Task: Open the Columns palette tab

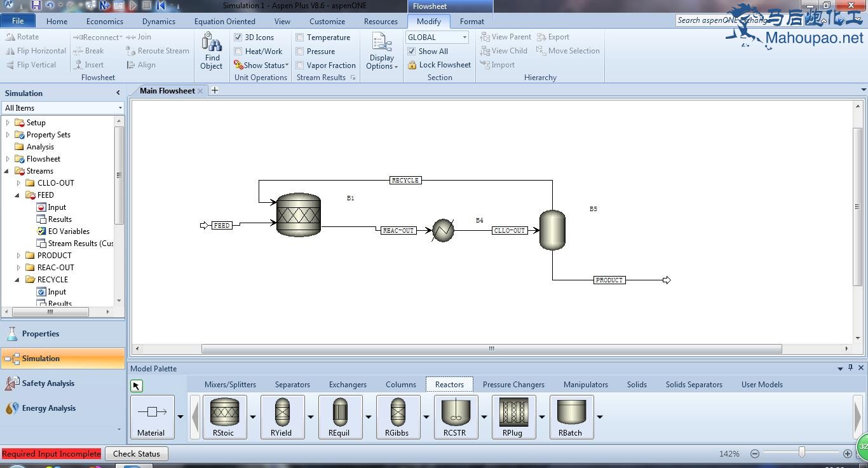Action: [x=401, y=385]
